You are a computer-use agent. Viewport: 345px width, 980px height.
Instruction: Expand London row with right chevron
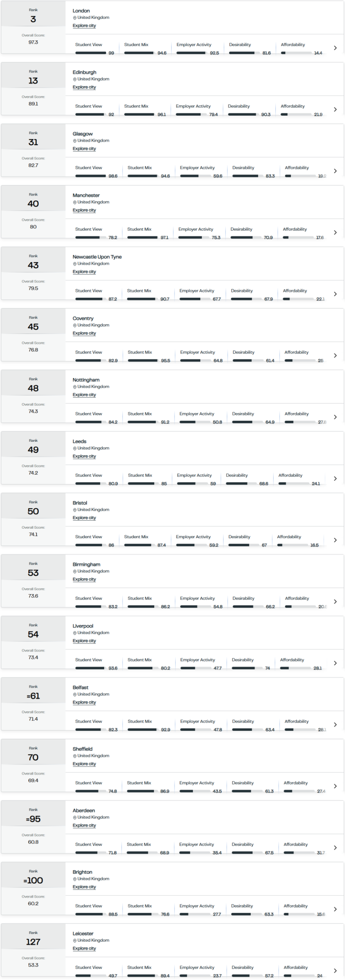335,48
